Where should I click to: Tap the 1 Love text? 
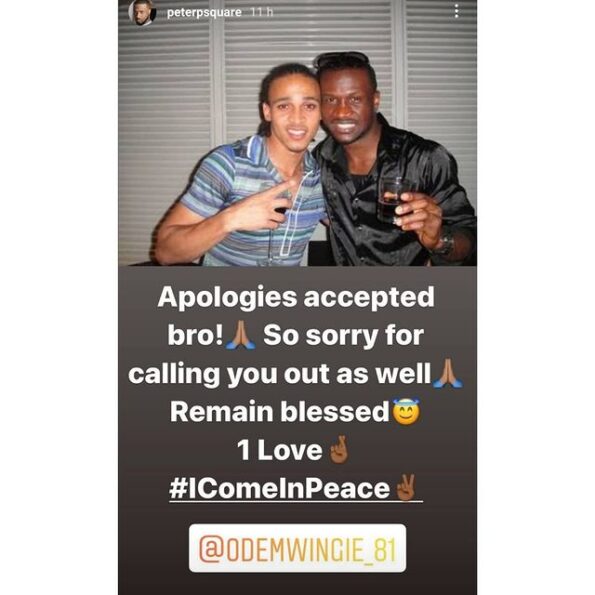pos(280,450)
